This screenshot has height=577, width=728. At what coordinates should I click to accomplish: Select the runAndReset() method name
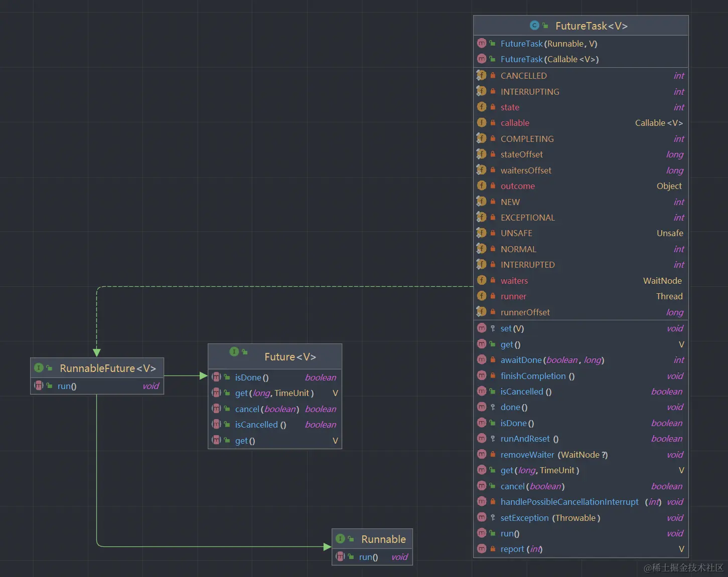[529, 439]
